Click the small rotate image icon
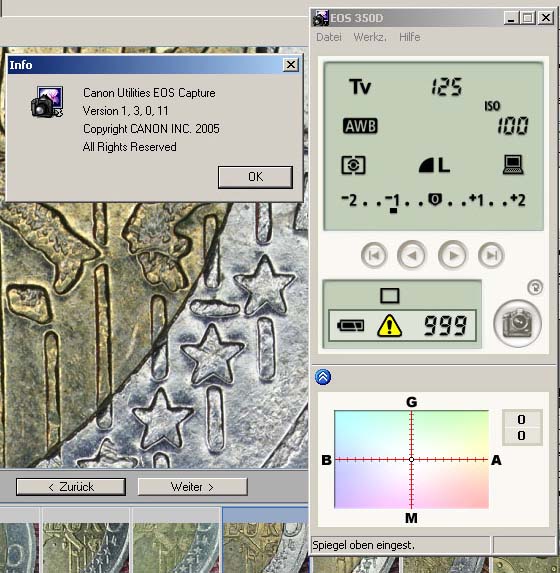This screenshot has height=573, width=560. [535, 287]
